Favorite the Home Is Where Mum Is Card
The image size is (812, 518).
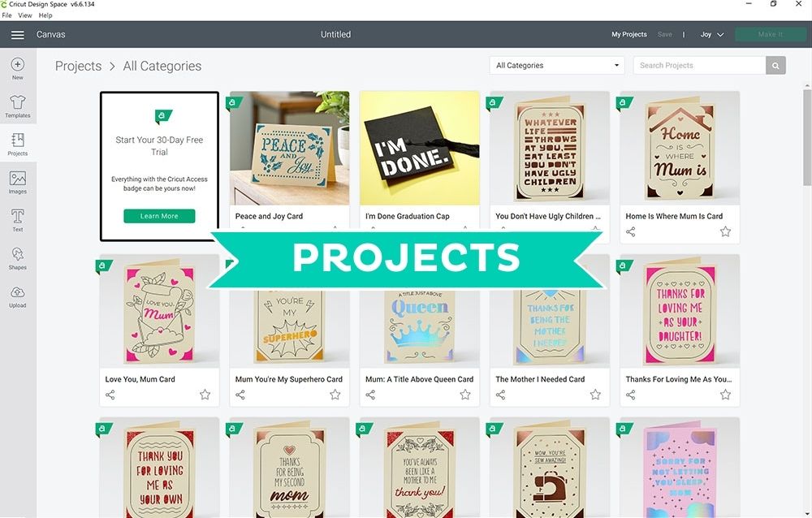coord(725,231)
